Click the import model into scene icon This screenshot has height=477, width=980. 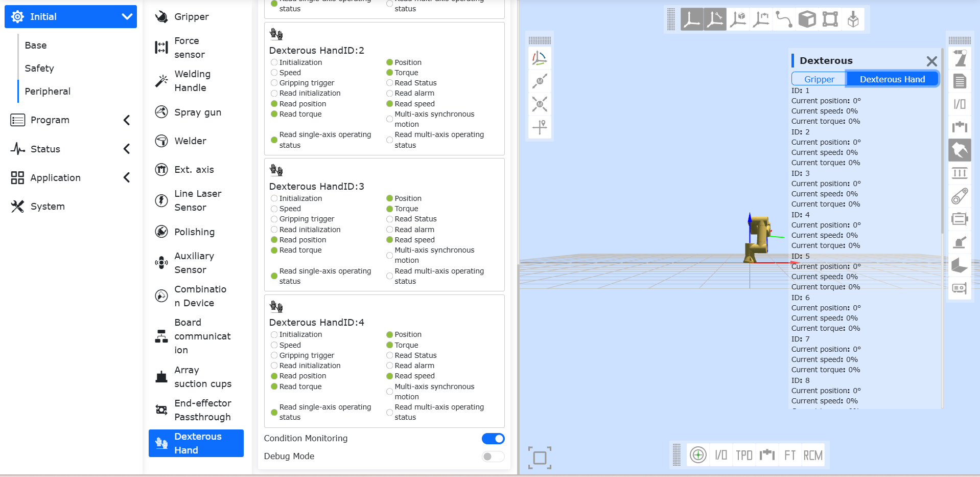pyautogui.click(x=853, y=19)
